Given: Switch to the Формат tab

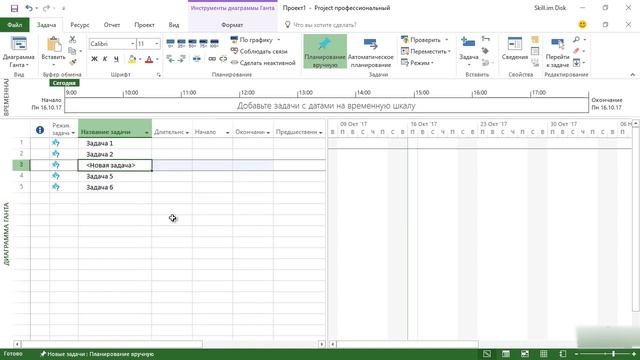Looking at the screenshot, I should tap(232, 25).
